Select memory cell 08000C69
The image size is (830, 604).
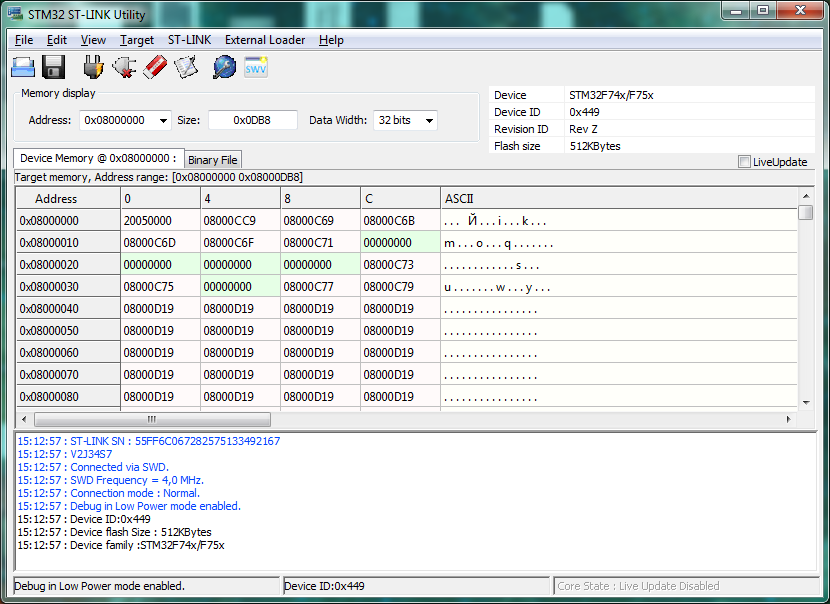320,221
